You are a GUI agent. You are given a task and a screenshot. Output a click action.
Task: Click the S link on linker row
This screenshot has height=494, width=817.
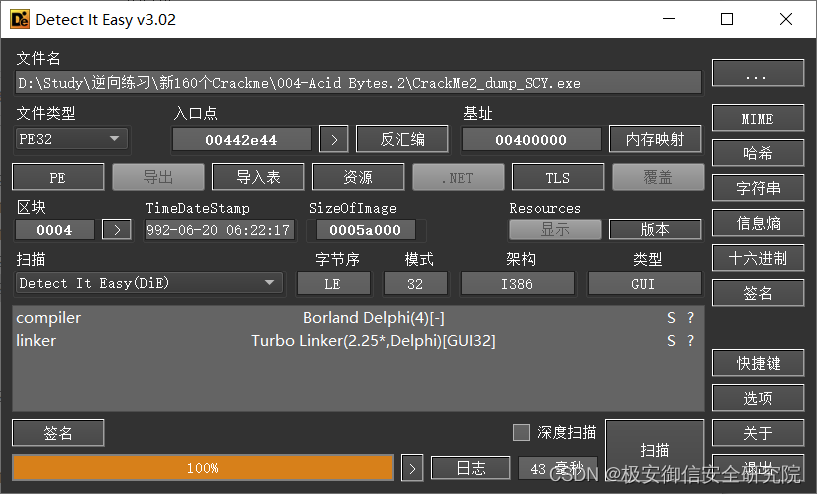[x=671, y=340]
